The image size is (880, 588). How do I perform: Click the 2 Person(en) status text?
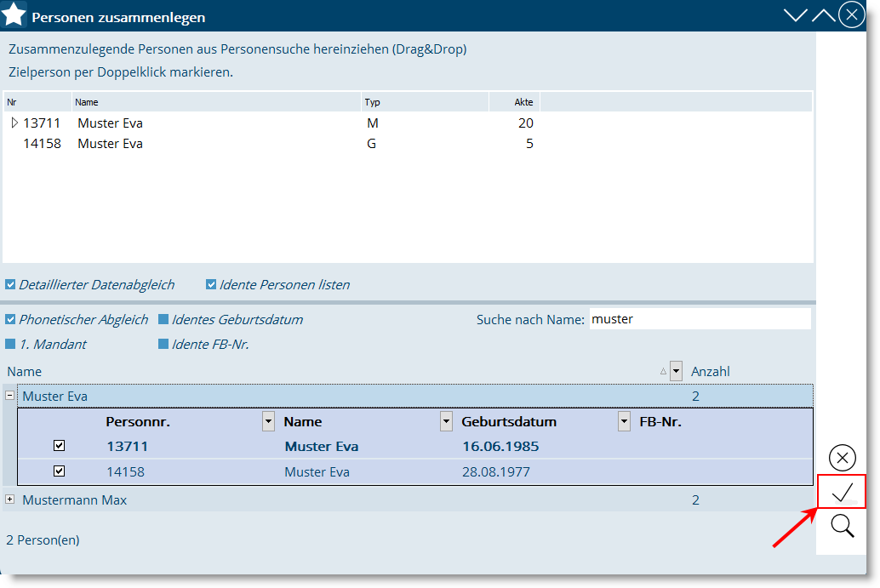(43, 539)
